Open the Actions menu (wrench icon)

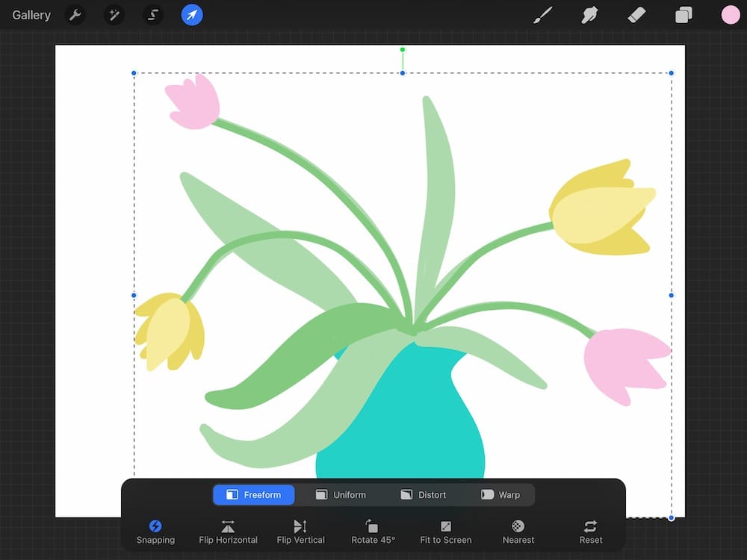click(x=75, y=15)
